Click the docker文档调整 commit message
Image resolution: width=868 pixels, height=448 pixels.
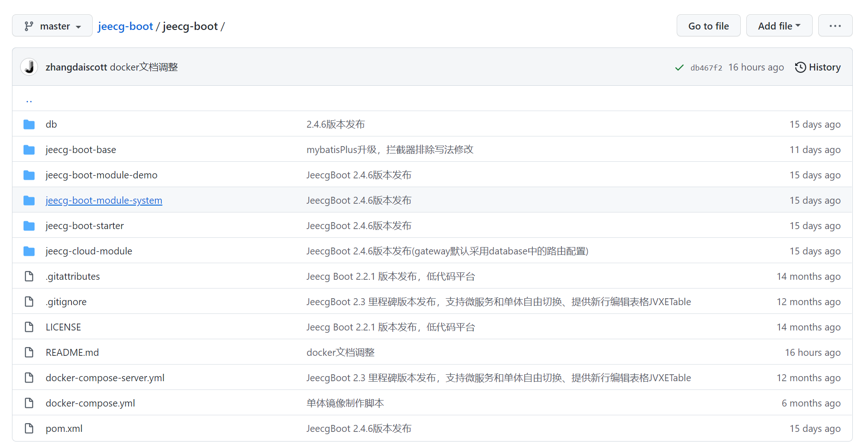point(143,67)
